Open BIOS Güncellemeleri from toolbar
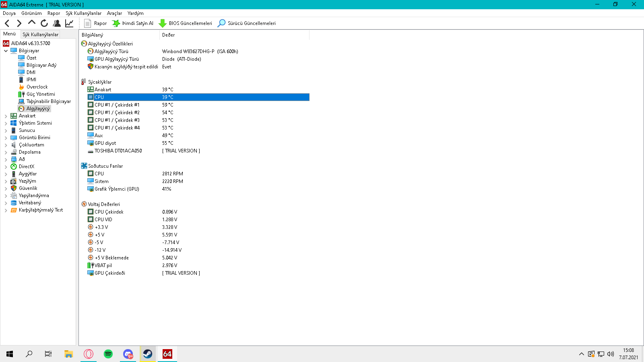This screenshot has height=362, width=644. click(186, 23)
